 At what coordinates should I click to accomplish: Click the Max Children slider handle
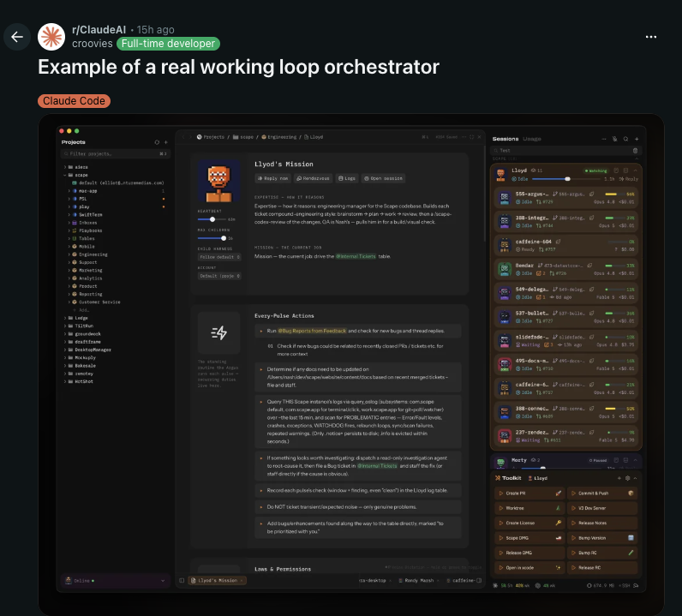(x=224, y=238)
